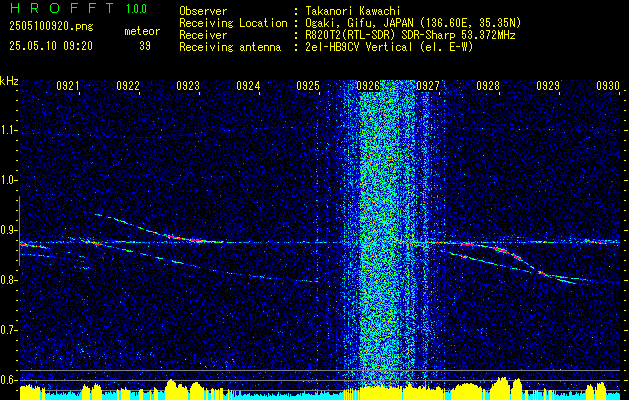Click the HROFFT title text
The width and height of the screenshot is (629, 400).
coord(62,8)
